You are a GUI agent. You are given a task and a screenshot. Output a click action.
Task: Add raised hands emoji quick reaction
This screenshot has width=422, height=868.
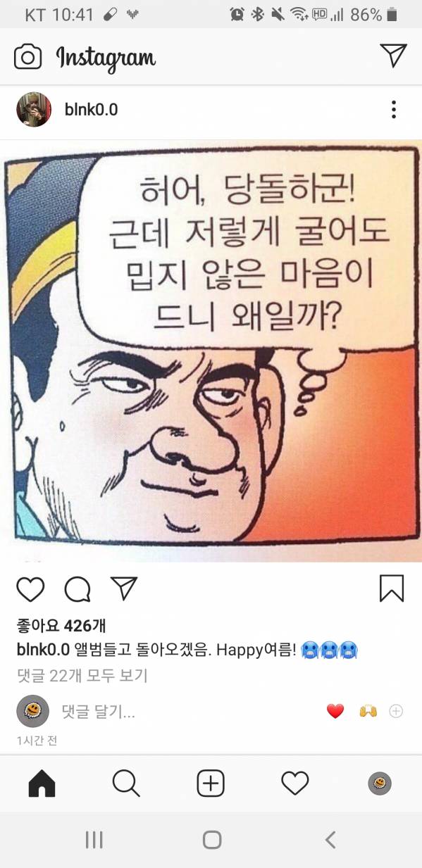coord(368,711)
